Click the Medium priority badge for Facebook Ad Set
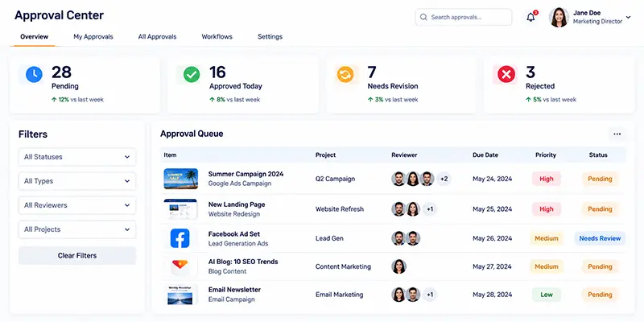This screenshot has width=644, height=322. tap(547, 238)
